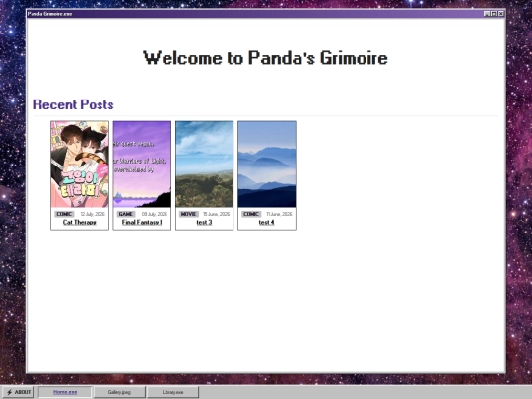Click the Final Fantasy I cover thumbnail

click(x=142, y=165)
